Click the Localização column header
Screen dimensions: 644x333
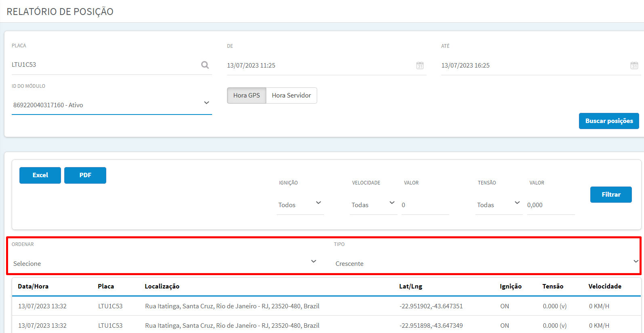click(x=162, y=286)
